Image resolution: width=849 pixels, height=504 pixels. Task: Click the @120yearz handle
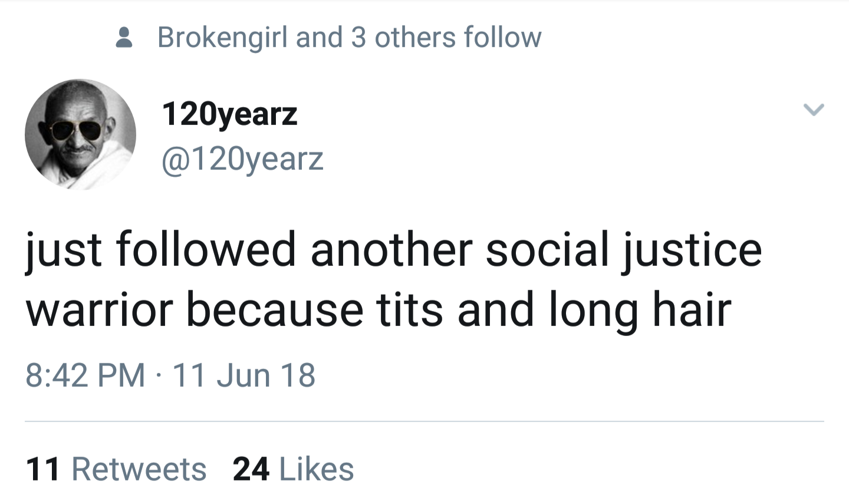[x=242, y=159]
